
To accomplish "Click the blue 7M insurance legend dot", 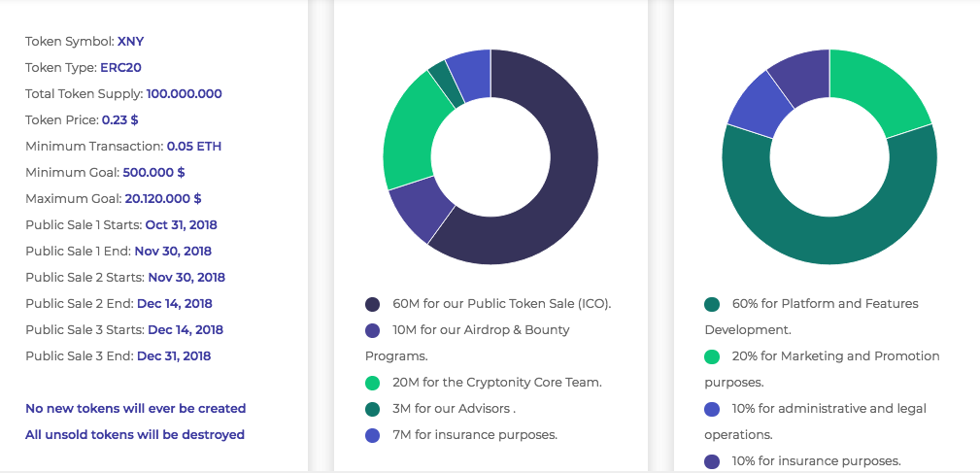I will 373,435.
